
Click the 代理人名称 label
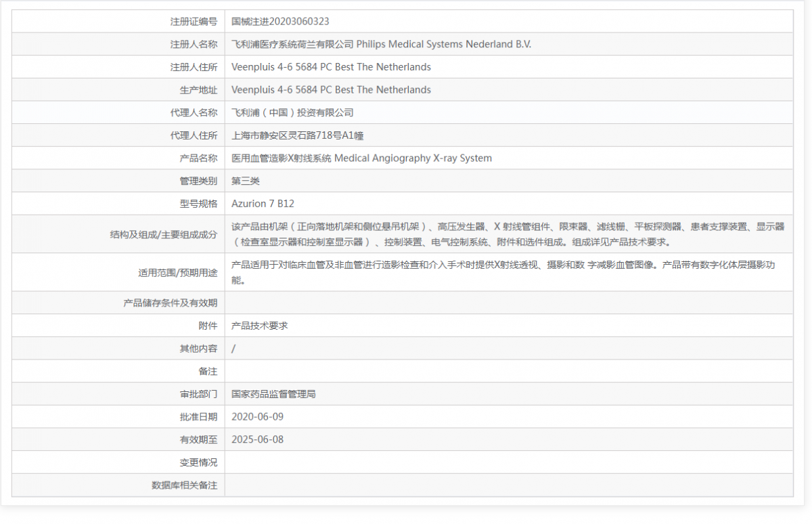point(194,112)
